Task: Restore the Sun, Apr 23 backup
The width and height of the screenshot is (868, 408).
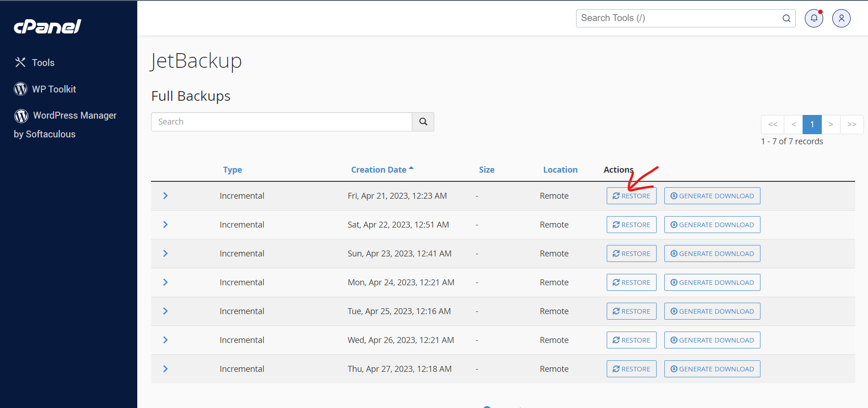Action: 631,254
